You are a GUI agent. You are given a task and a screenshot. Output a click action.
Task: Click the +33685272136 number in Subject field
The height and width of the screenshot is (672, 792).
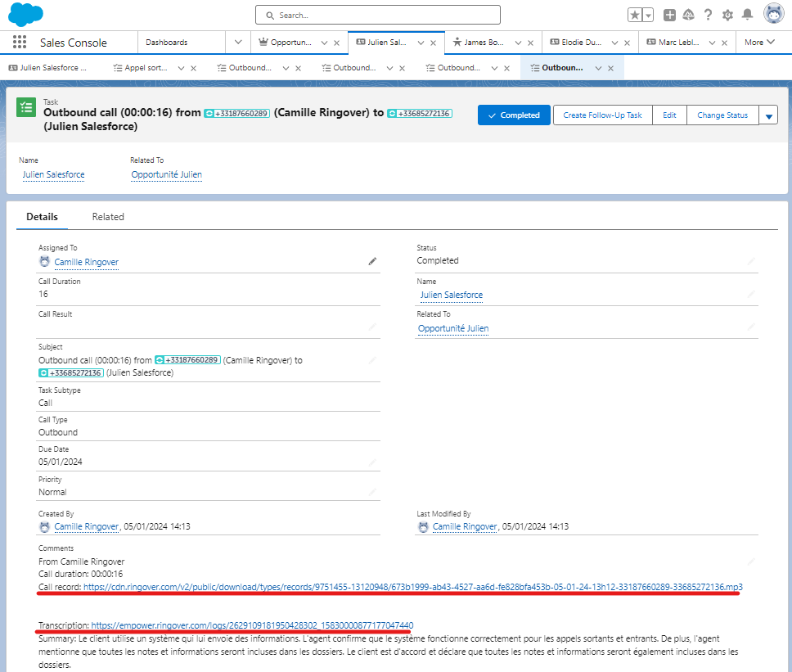click(71, 373)
